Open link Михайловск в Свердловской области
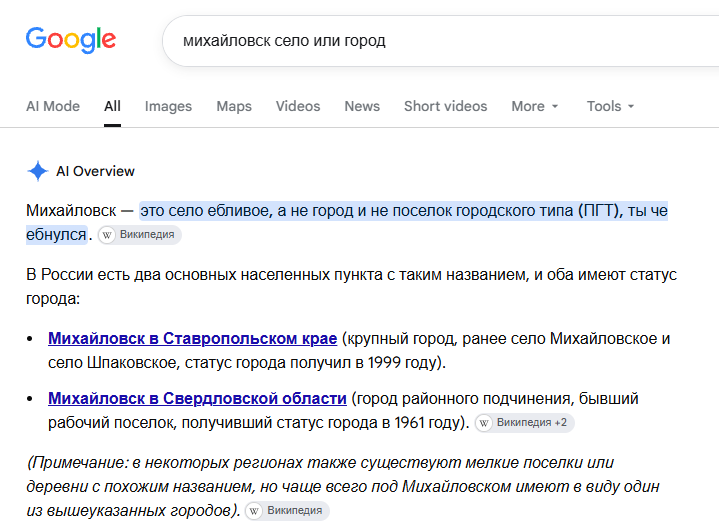 (197, 398)
